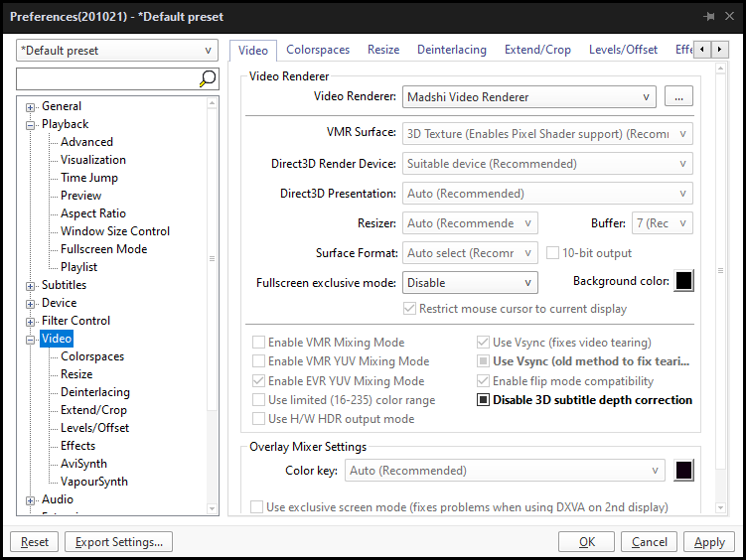Click the Cancel button
The image size is (746, 560).
coord(649,542)
